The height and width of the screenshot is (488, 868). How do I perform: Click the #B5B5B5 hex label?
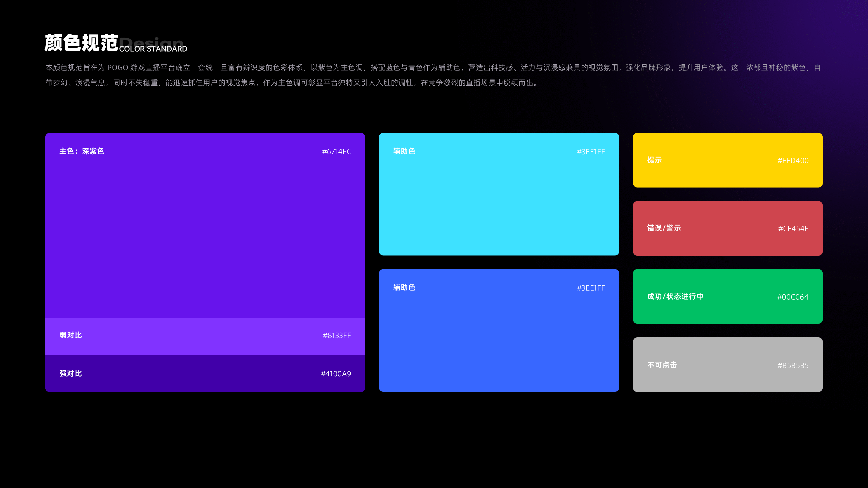point(793,365)
